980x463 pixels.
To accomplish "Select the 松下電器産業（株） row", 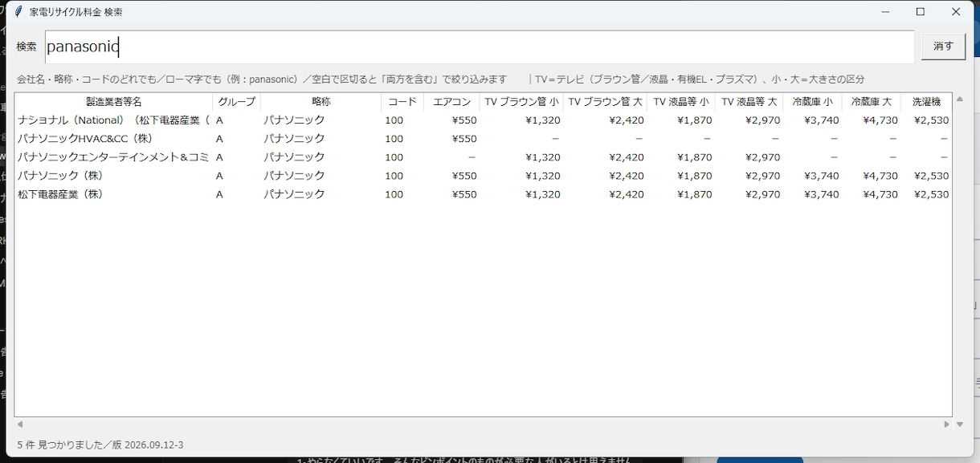I will (x=484, y=194).
